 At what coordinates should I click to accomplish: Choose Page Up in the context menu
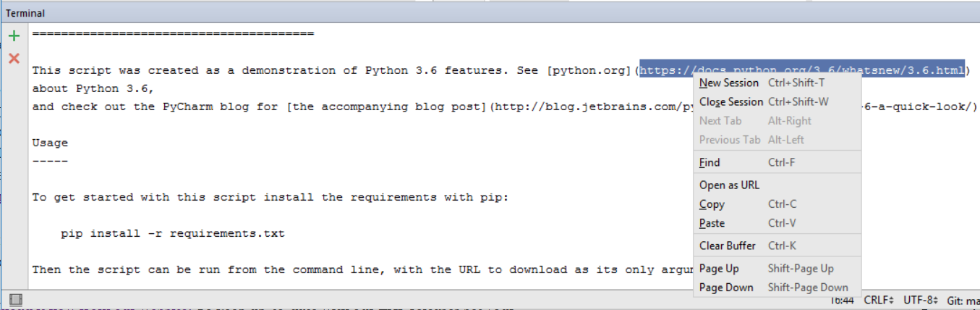(719, 269)
